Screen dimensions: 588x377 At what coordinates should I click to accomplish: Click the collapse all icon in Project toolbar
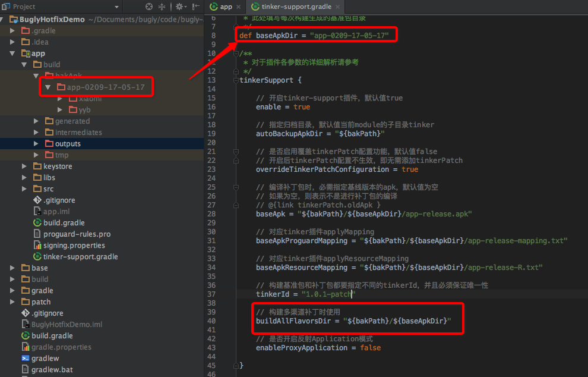162,7
